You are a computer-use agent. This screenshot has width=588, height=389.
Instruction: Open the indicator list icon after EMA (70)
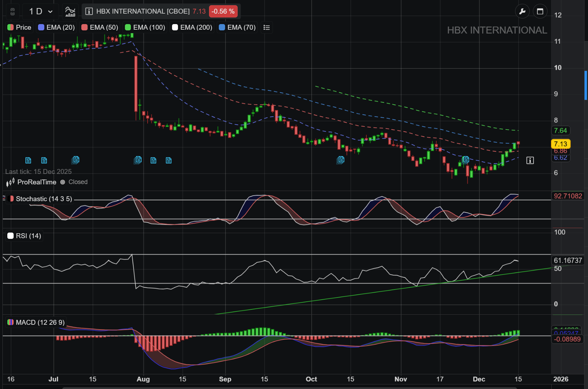point(267,28)
